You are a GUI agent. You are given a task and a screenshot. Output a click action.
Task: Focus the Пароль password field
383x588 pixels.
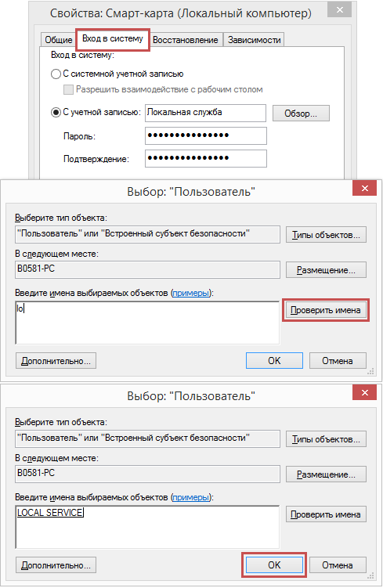coord(205,135)
